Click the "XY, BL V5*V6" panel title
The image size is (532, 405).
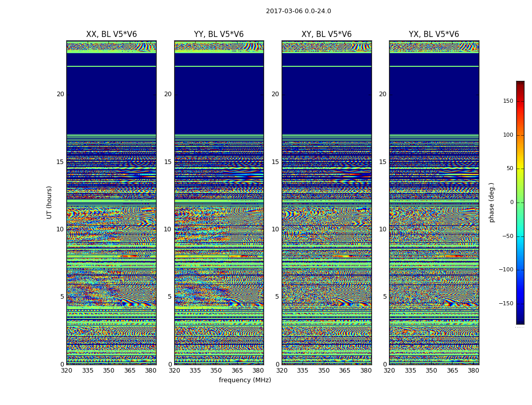pos(326,34)
